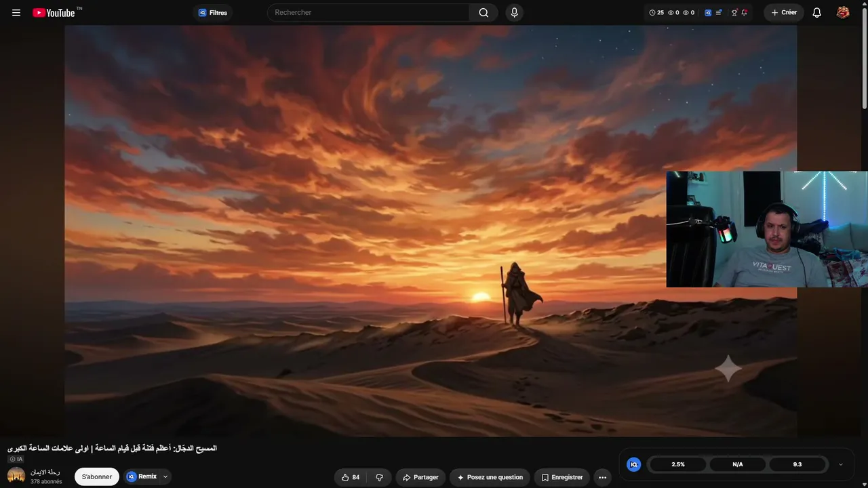Click the S'abonner subscribe button
868x488 pixels.
(97, 477)
